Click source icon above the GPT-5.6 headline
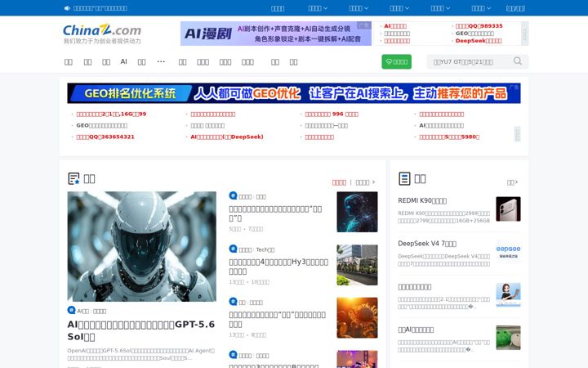Viewport: 588px width, 368px height. pyautogui.click(x=71, y=310)
